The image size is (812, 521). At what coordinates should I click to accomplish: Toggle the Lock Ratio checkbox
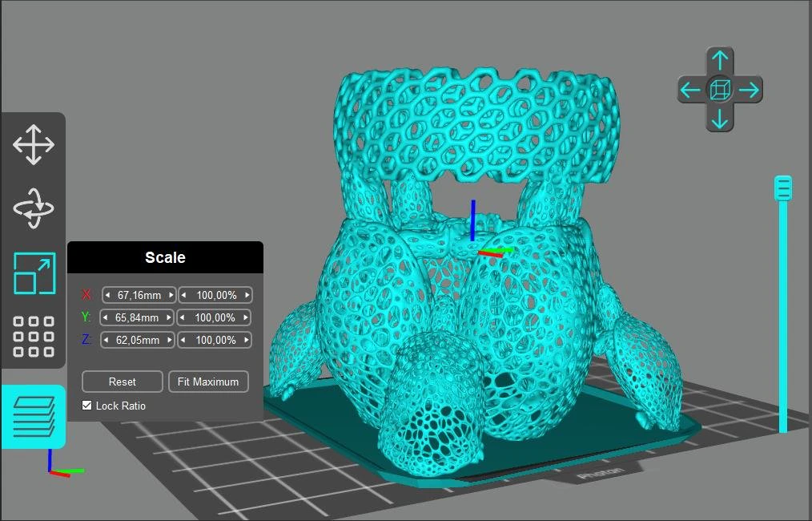coord(87,406)
